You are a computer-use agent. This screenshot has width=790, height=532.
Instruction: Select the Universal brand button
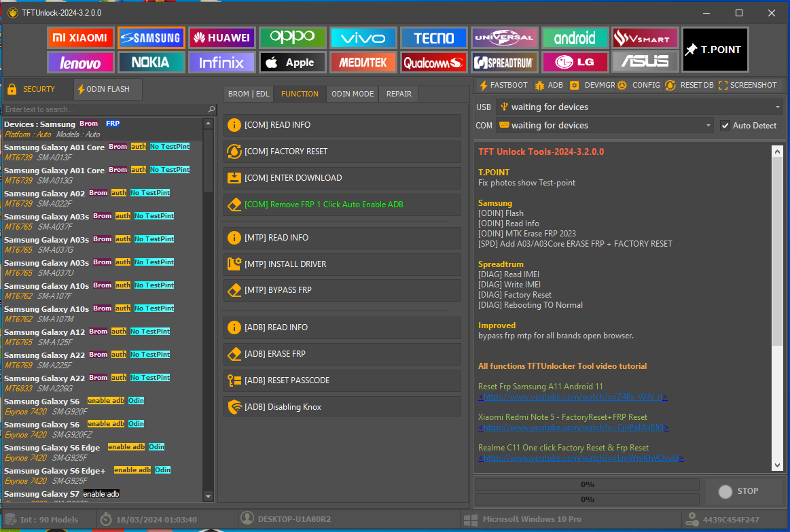504,38
